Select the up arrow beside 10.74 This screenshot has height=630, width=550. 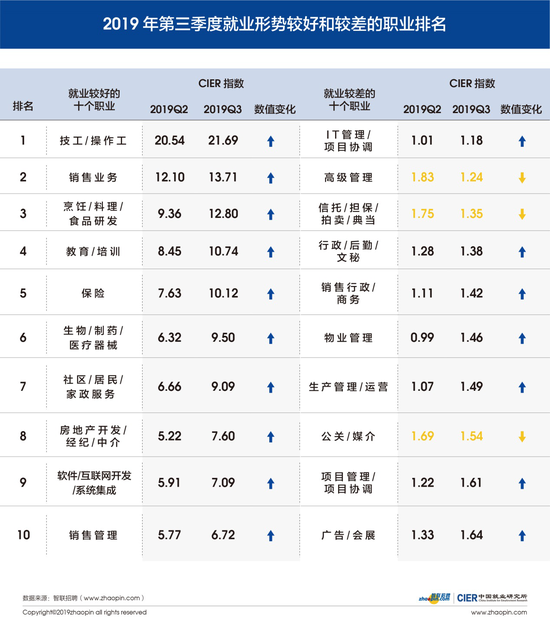(271, 252)
